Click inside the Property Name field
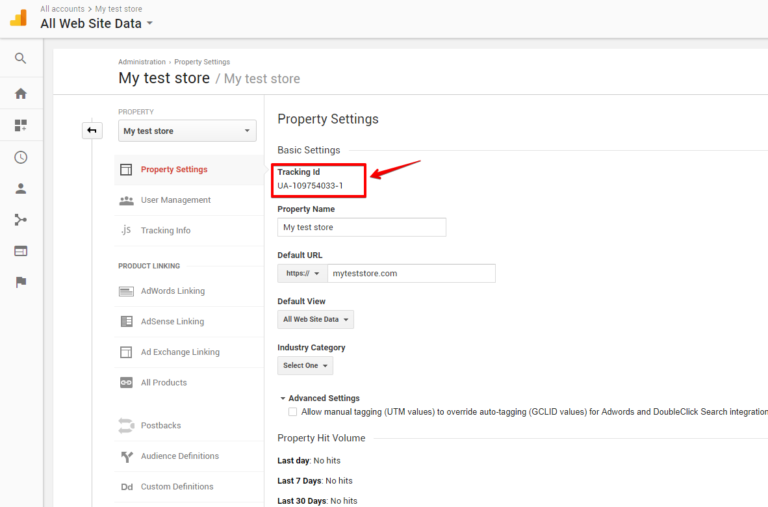The height and width of the screenshot is (507, 768). pyautogui.click(x=361, y=227)
